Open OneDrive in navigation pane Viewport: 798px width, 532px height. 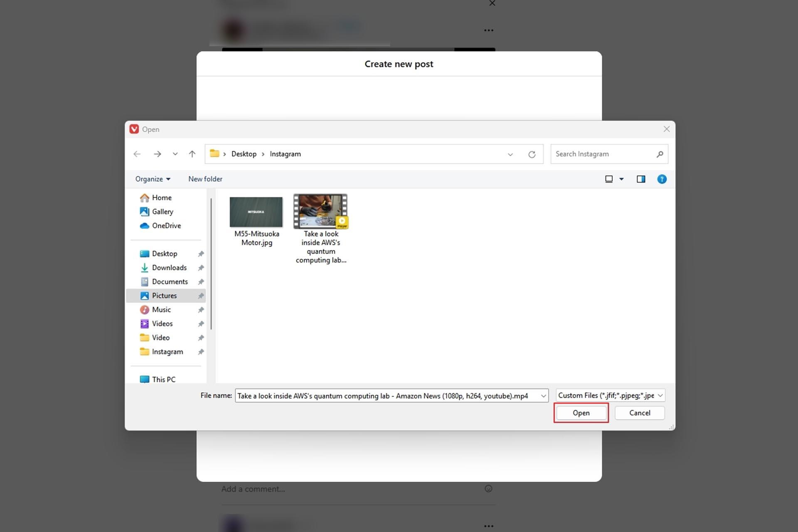click(166, 226)
